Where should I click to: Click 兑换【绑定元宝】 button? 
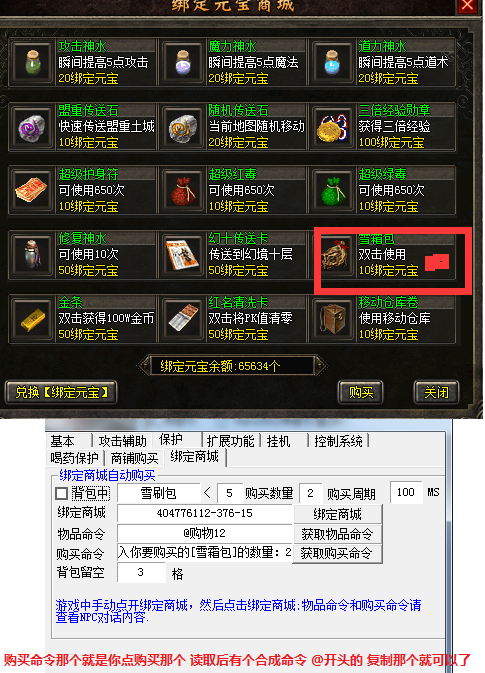click(x=61, y=392)
